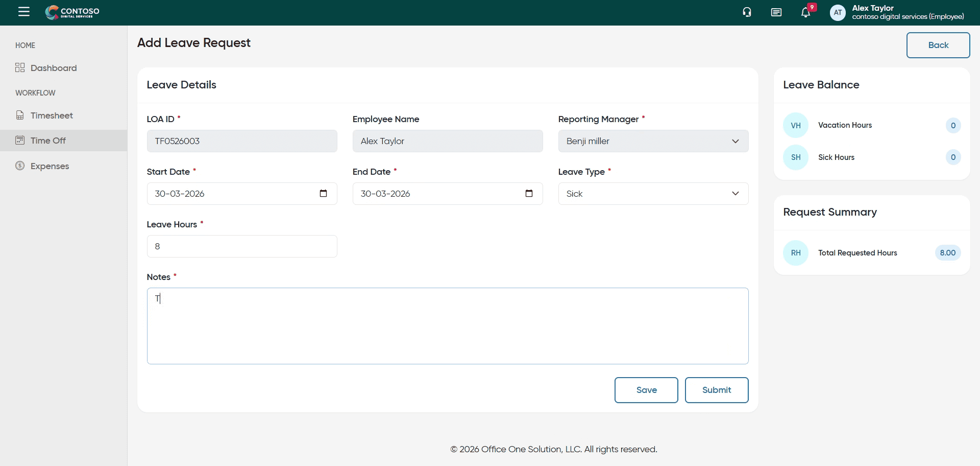The image size is (980, 466).
Task: Open Start Date calendar picker icon
Action: click(x=323, y=193)
